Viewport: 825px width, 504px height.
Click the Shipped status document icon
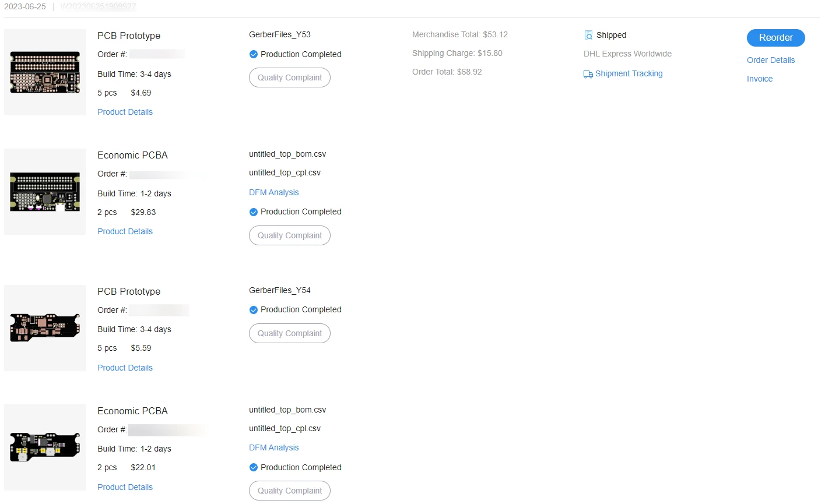[588, 36]
